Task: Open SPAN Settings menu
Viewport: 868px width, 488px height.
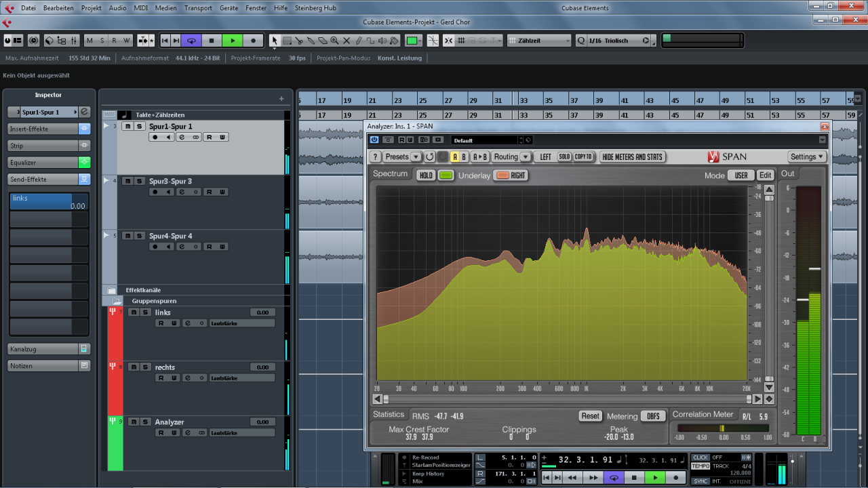Action: [x=807, y=157]
